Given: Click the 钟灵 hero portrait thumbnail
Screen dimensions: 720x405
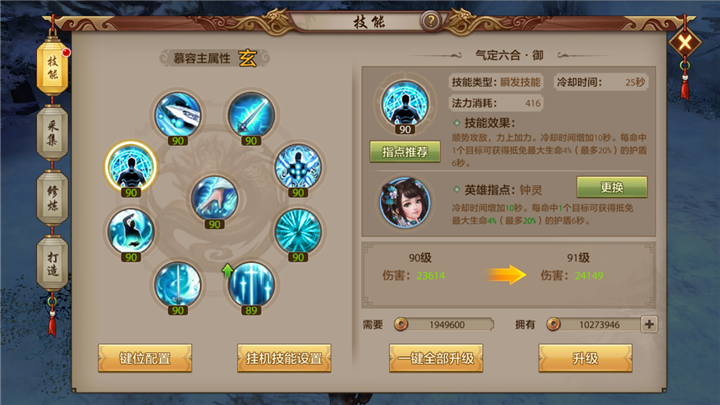Looking at the screenshot, I should (x=405, y=202).
